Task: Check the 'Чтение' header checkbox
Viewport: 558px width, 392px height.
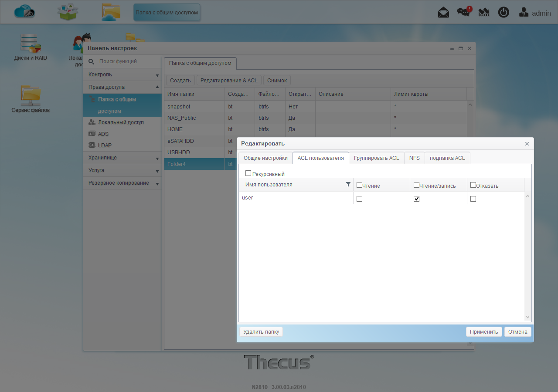Action: pyautogui.click(x=359, y=185)
